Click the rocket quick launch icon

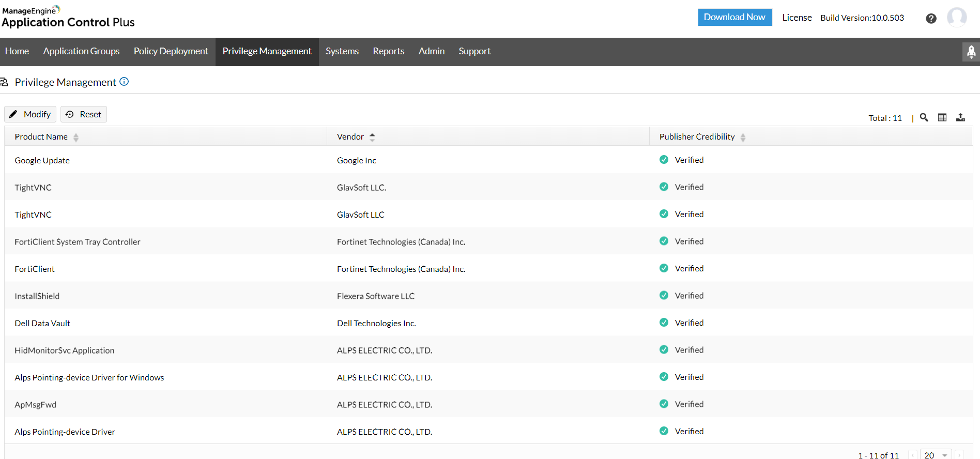tap(971, 52)
